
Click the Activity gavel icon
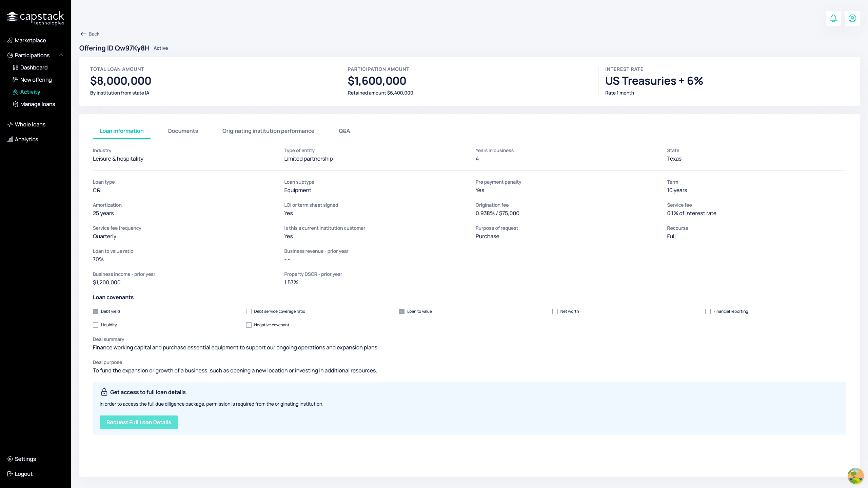tap(16, 92)
